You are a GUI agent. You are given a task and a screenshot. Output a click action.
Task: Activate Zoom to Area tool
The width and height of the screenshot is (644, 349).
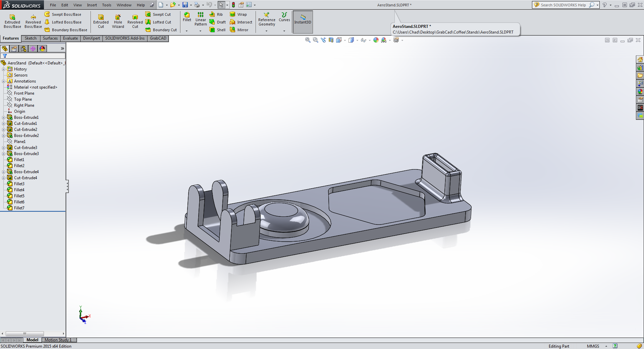tap(315, 40)
